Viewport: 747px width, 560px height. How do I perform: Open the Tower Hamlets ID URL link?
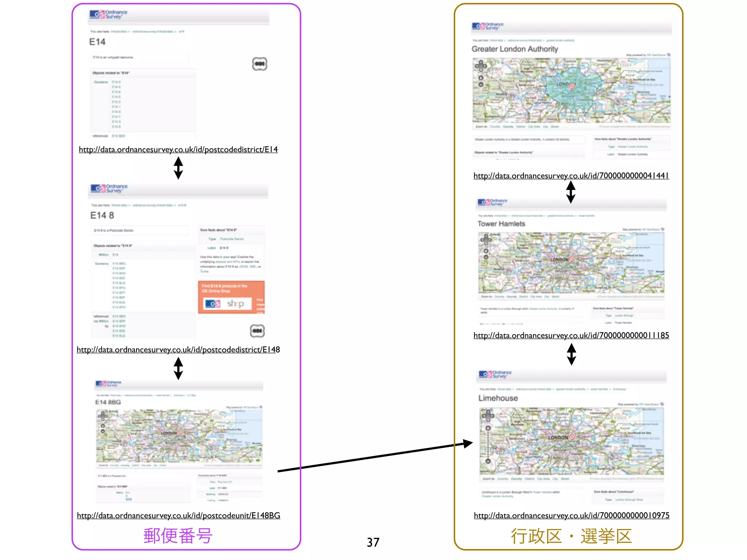point(571,335)
